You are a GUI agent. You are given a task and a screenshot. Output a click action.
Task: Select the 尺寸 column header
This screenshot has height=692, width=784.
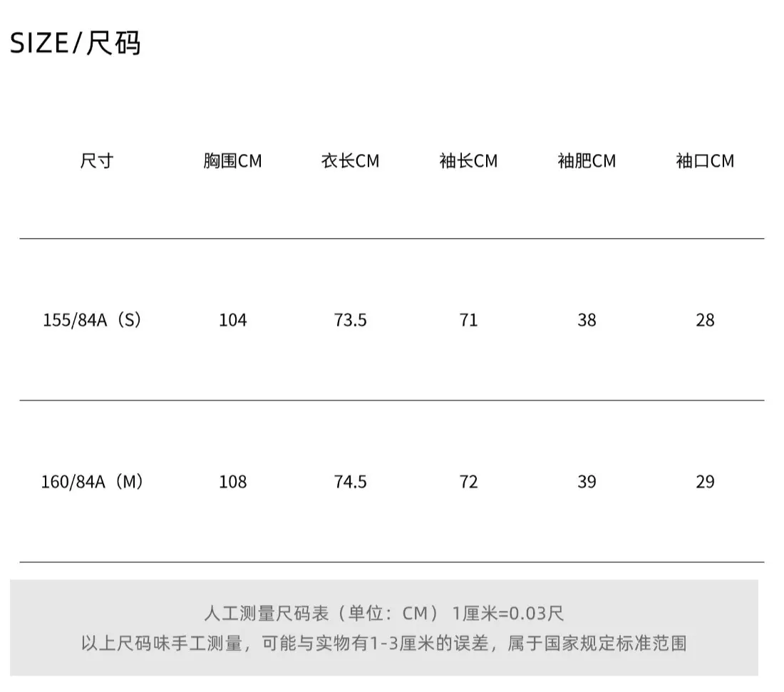tap(97, 161)
